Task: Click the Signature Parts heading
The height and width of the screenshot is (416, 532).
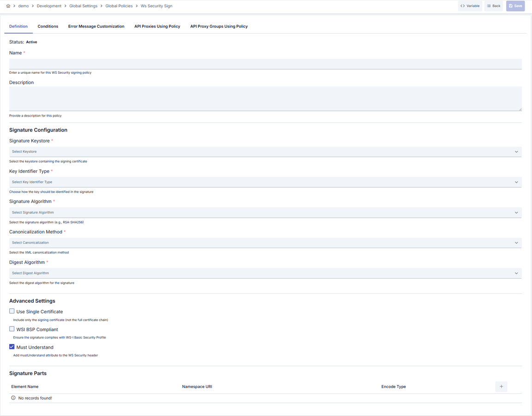Action: [28, 373]
